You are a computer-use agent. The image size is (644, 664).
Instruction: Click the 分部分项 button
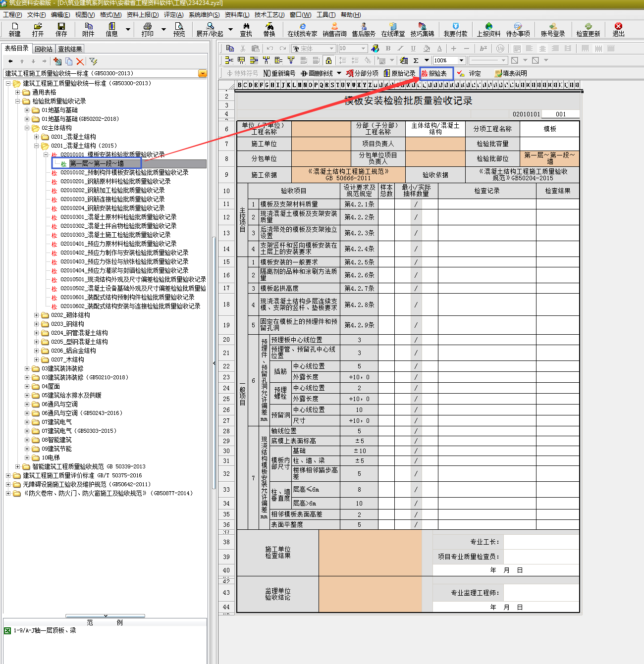pyautogui.click(x=363, y=73)
